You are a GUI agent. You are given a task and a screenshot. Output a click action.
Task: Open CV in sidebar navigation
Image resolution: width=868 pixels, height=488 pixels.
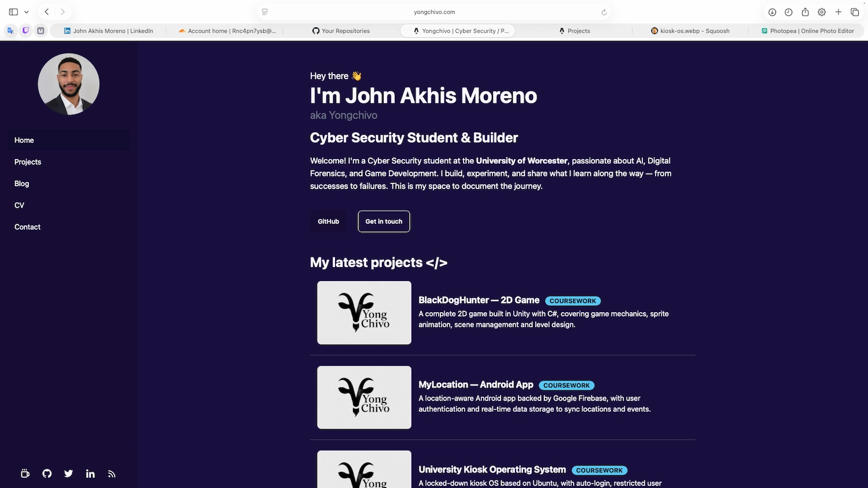68,205
